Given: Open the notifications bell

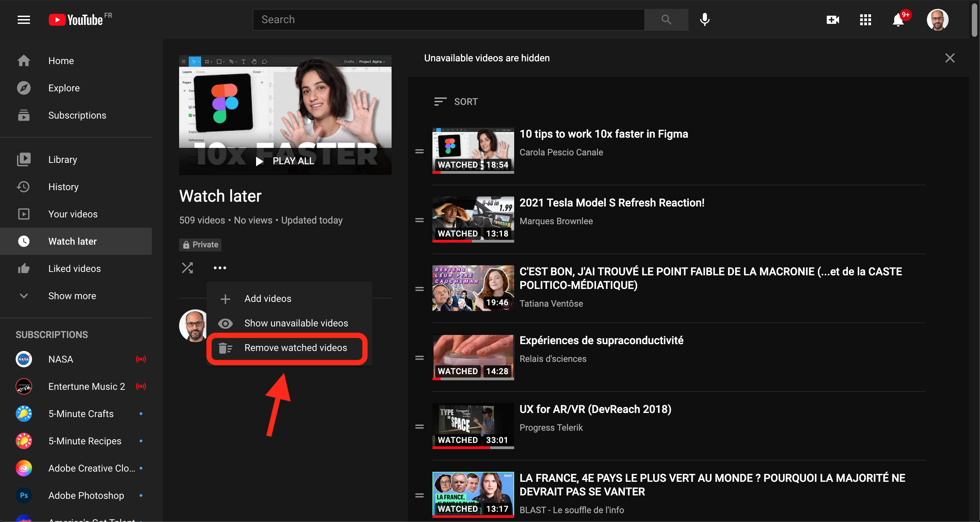Looking at the screenshot, I should [x=899, y=19].
